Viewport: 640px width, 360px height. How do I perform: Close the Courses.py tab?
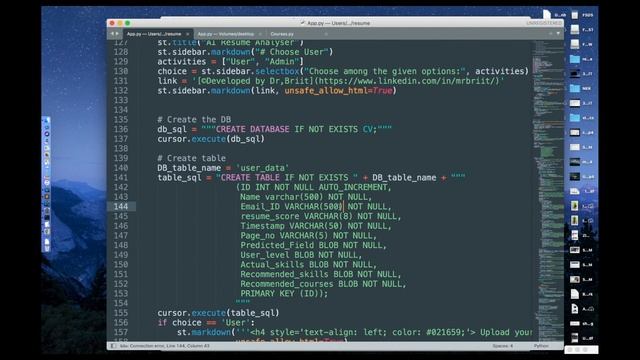click(x=326, y=34)
